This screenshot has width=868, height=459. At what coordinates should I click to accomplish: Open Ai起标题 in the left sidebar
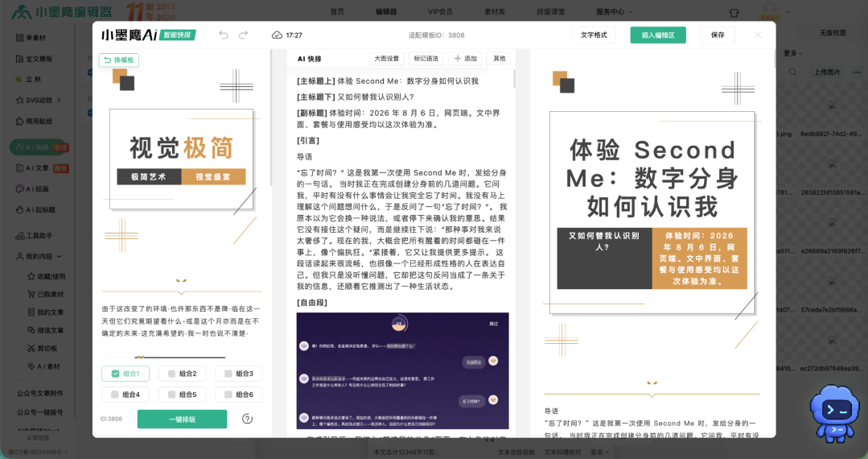pyautogui.click(x=35, y=209)
